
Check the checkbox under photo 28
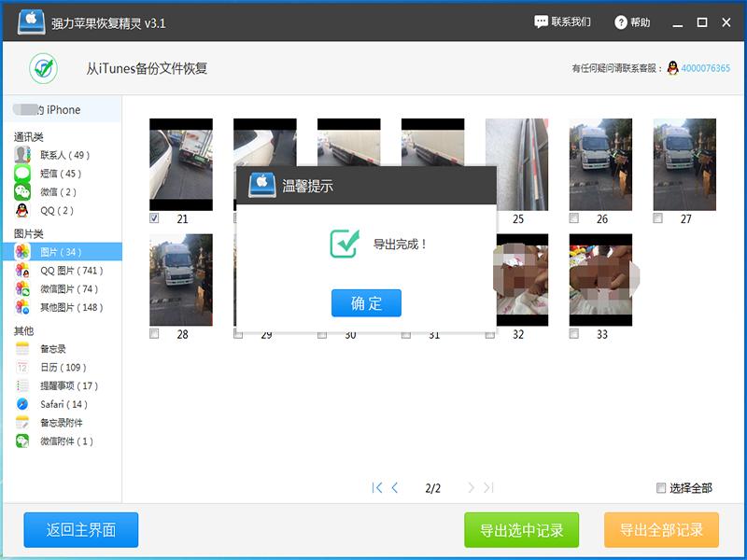155,331
